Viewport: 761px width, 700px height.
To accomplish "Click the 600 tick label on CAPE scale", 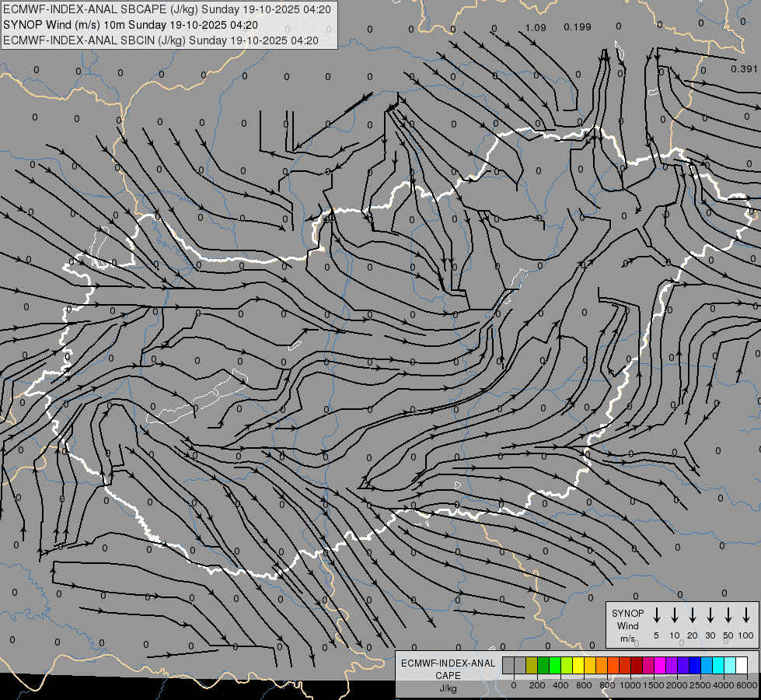I will click(x=584, y=685).
